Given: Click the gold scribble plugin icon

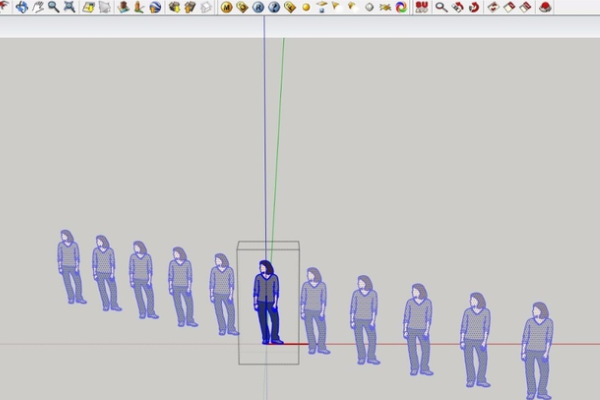Looking at the screenshot, I should pyautogui.click(x=385, y=7).
